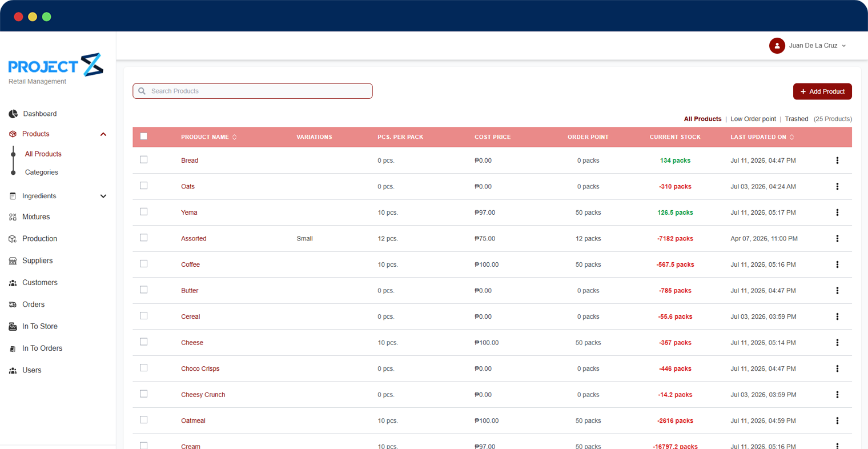868x449 pixels.
Task: Switch to Trashed filter
Action: coord(797,119)
